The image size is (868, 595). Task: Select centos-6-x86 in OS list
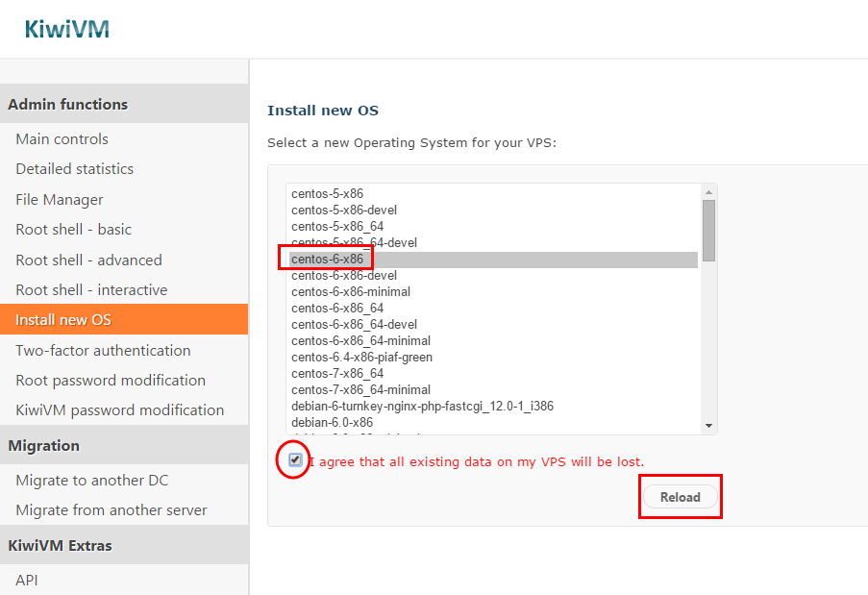pos(493,259)
